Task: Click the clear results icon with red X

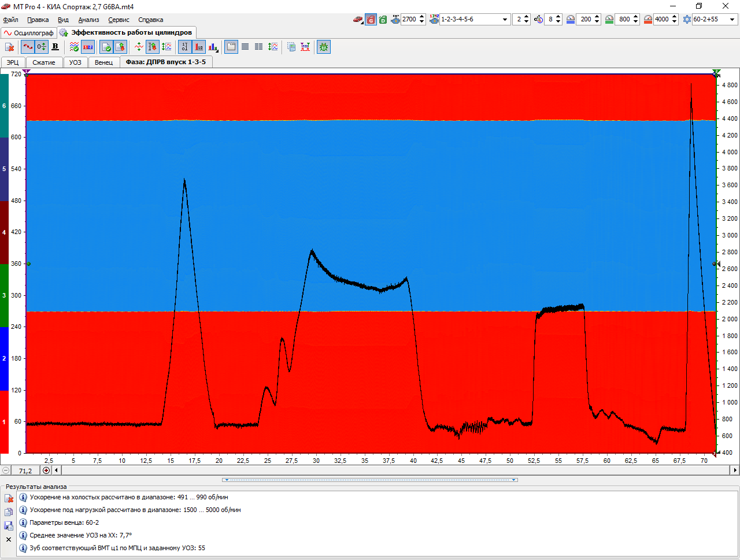Action: (9, 498)
